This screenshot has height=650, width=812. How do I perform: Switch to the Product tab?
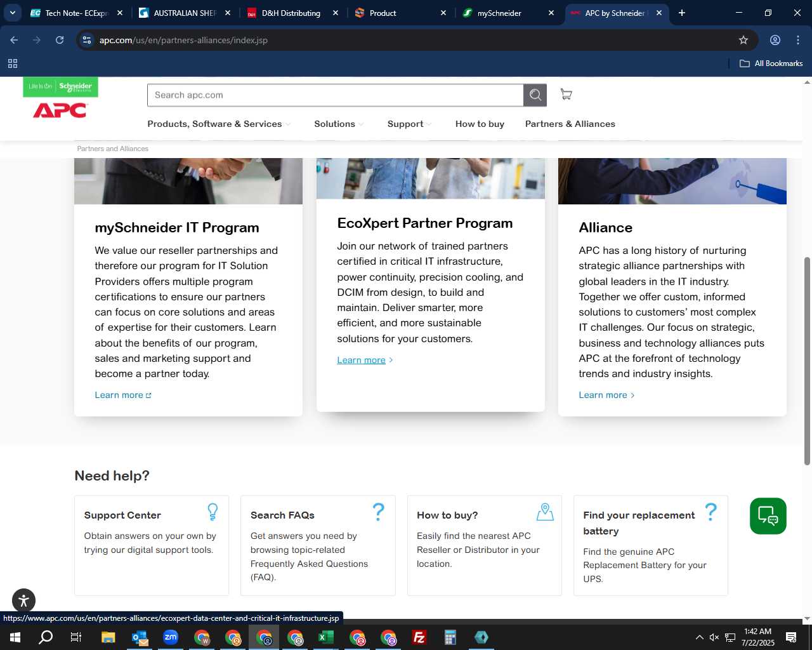tap(402, 13)
